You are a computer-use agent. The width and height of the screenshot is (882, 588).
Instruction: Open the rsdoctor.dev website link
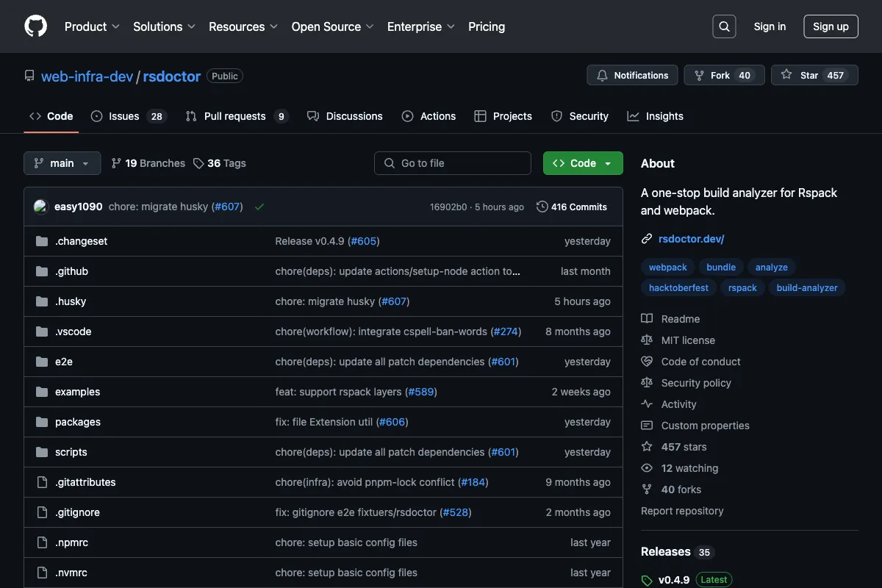pyautogui.click(x=692, y=239)
